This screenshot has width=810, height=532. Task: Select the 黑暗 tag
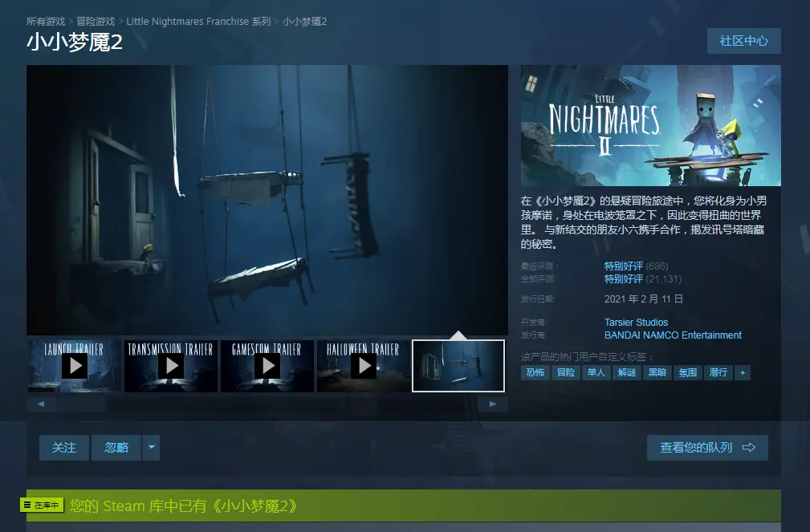(657, 372)
